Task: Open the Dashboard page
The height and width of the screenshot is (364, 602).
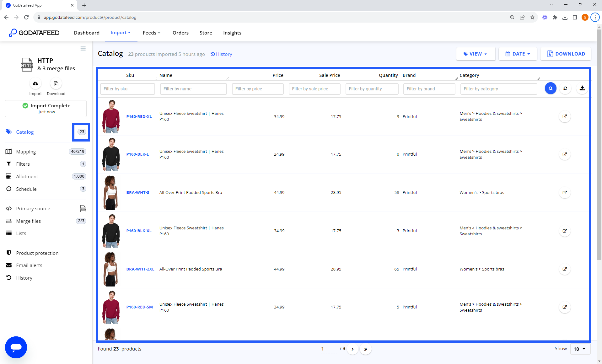Action: [87, 33]
